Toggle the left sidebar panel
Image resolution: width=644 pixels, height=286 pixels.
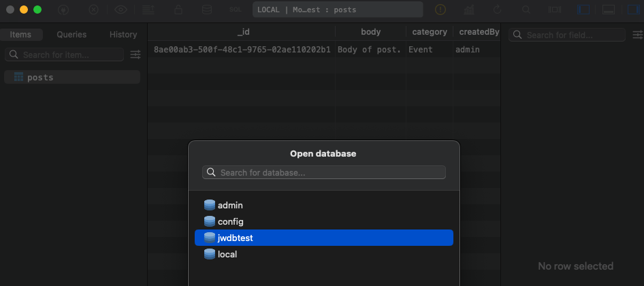point(583,10)
